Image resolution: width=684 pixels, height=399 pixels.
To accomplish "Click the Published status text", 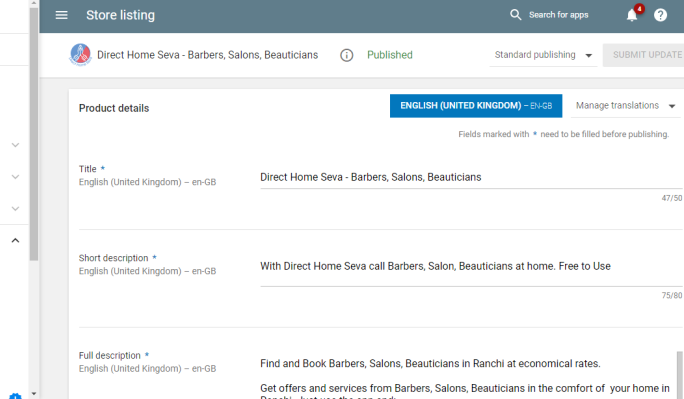I will (x=390, y=55).
